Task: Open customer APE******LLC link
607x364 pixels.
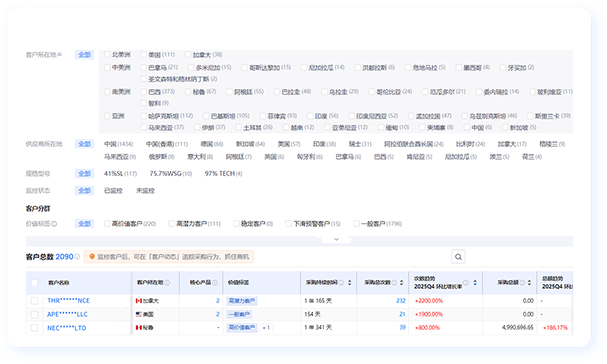Action: click(x=67, y=314)
